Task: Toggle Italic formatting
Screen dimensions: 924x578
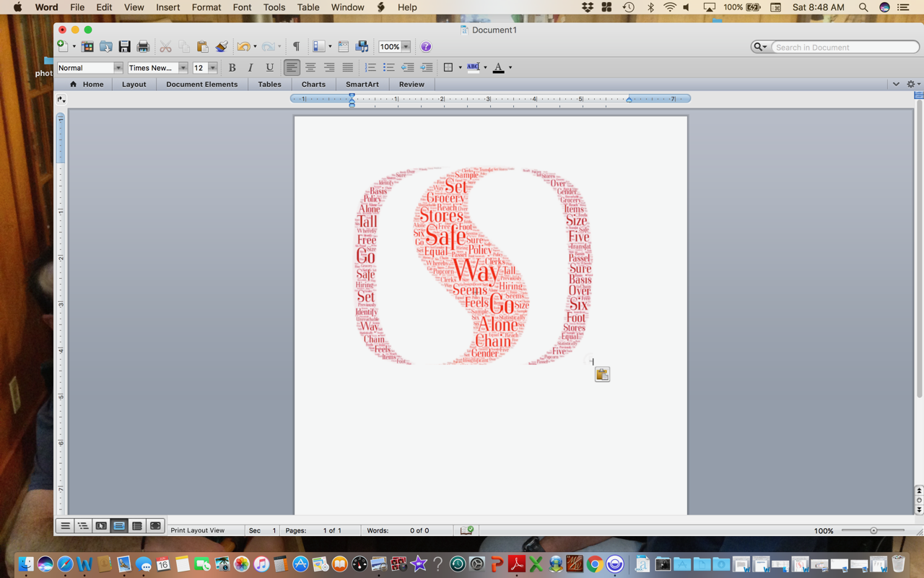Action: point(250,67)
